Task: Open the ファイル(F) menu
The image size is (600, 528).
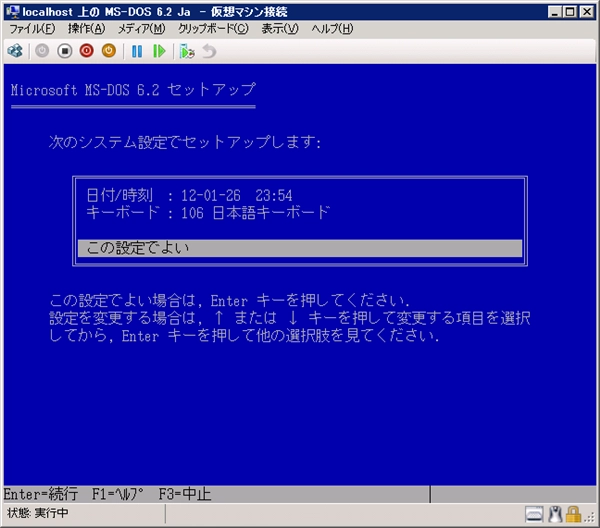Action: (32, 29)
